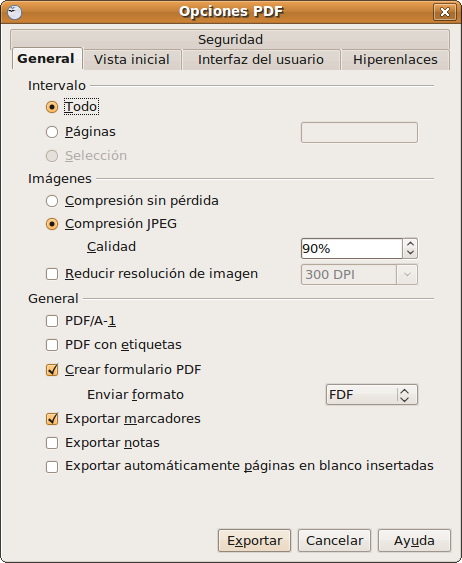Screen dimensions: 462x563
Task: Go to Interfaz del usuario tab
Action: pos(261,60)
